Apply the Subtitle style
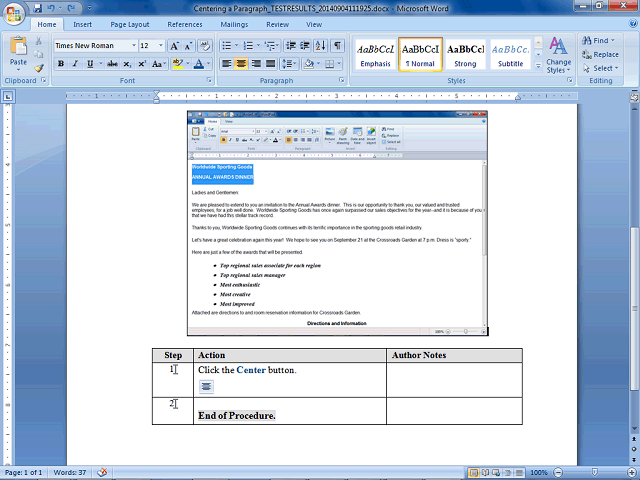 [510, 55]
